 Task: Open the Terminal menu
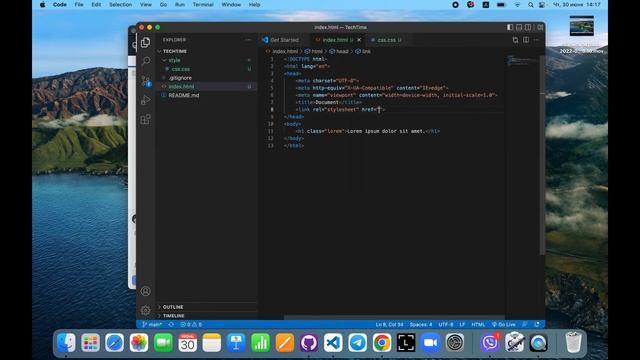click(203, 4)
